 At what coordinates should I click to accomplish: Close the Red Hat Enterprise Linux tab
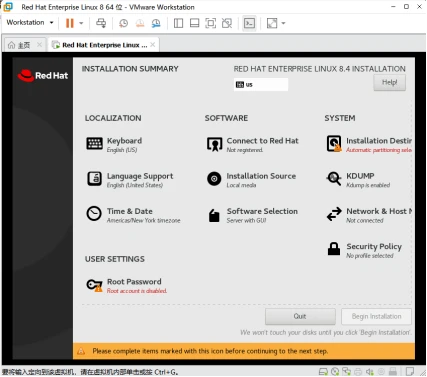[153, 45]
